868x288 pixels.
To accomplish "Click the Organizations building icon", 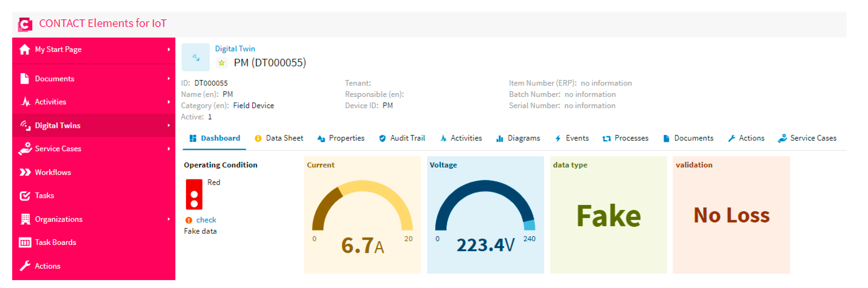I will (25, 219).
